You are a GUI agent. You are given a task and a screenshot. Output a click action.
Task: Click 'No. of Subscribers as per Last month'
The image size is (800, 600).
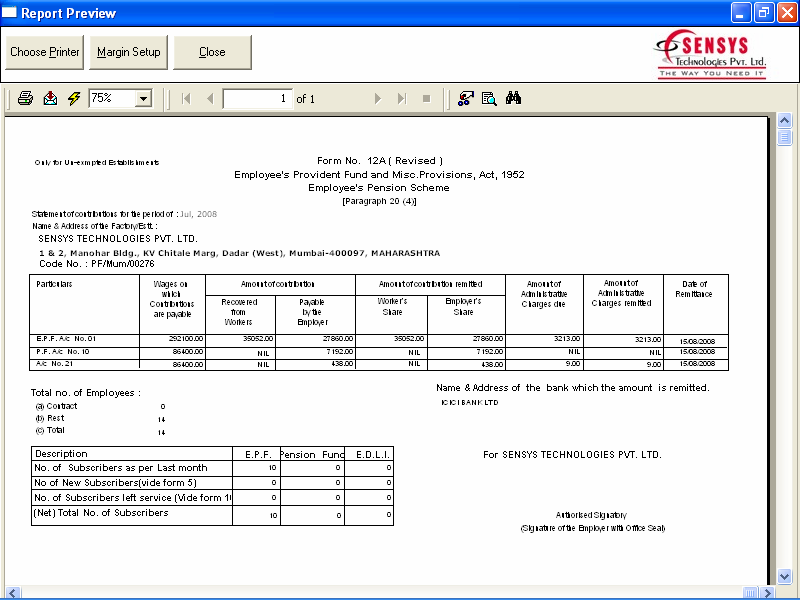(121, 468)
